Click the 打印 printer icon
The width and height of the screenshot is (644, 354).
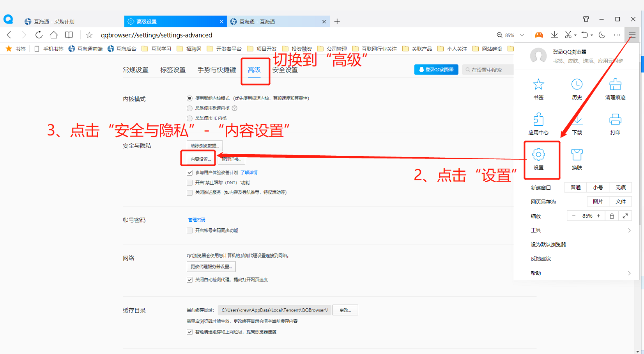point(615,124)
